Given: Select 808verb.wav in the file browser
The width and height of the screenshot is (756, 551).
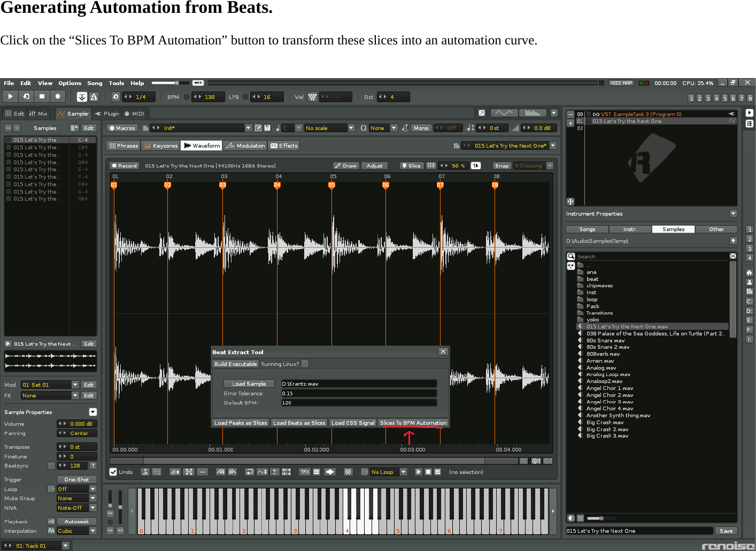Looking at the screenshot, I should [603, 354].
